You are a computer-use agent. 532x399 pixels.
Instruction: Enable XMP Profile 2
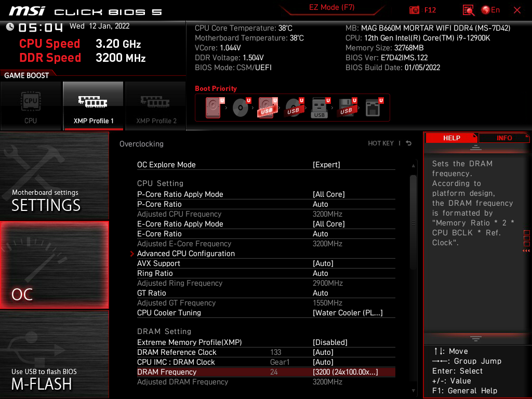pos(156,106)
